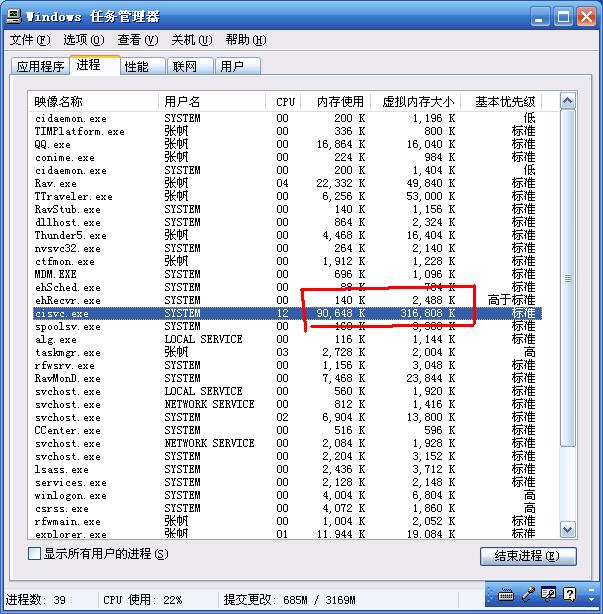Minimize the Task Manager window
The width and height of the screenshot is (603, 614).
[540, 17]
